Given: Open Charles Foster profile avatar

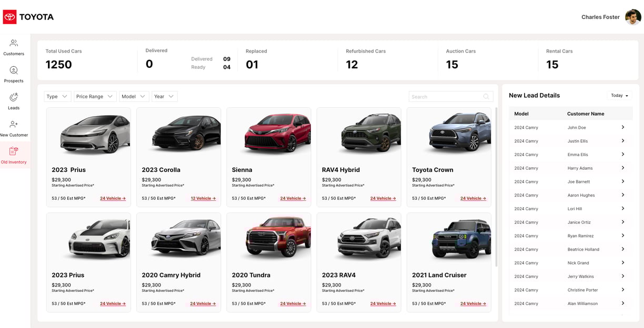Looking at the screenshot, I should (633, 17).
